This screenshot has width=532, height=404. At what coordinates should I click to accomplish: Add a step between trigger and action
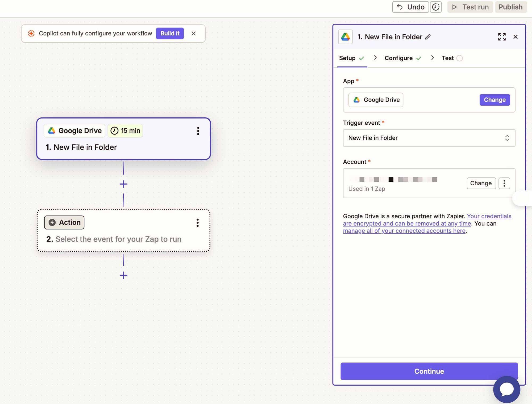click(123, 184)
